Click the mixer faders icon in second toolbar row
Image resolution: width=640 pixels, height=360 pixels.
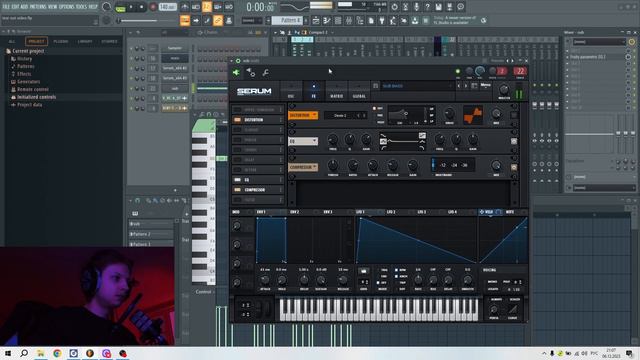(349, 20)
